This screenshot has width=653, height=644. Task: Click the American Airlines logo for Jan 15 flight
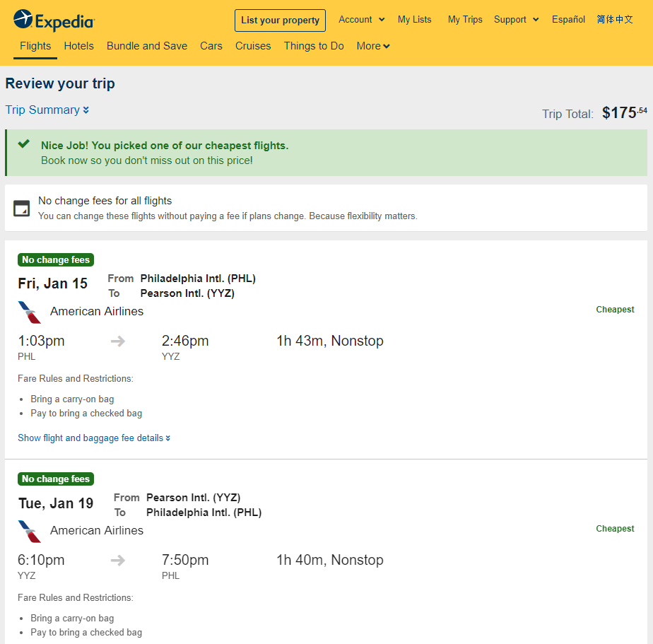30,312
